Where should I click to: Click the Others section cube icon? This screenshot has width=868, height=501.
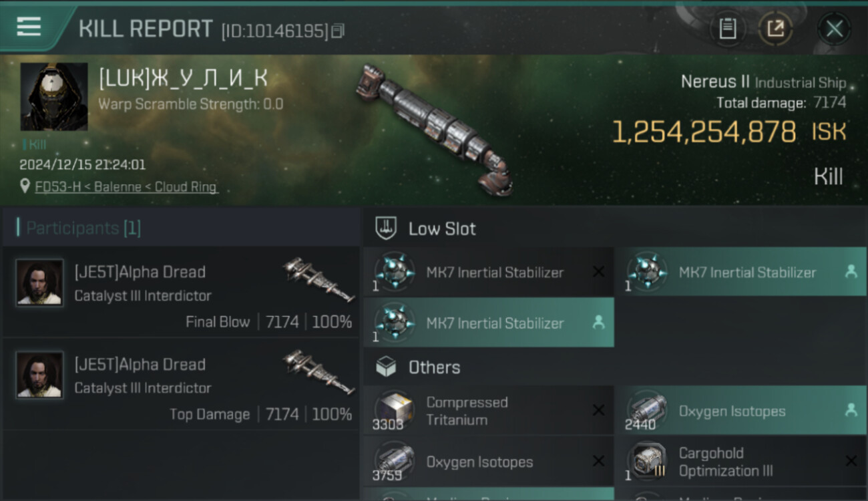[x=385, y=367]
